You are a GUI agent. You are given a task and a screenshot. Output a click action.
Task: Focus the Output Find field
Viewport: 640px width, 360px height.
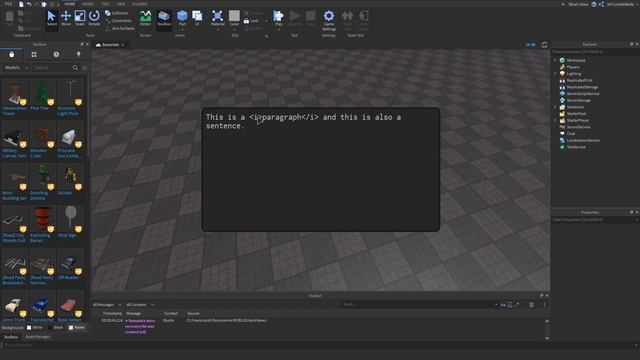click(x=418, y=305)
